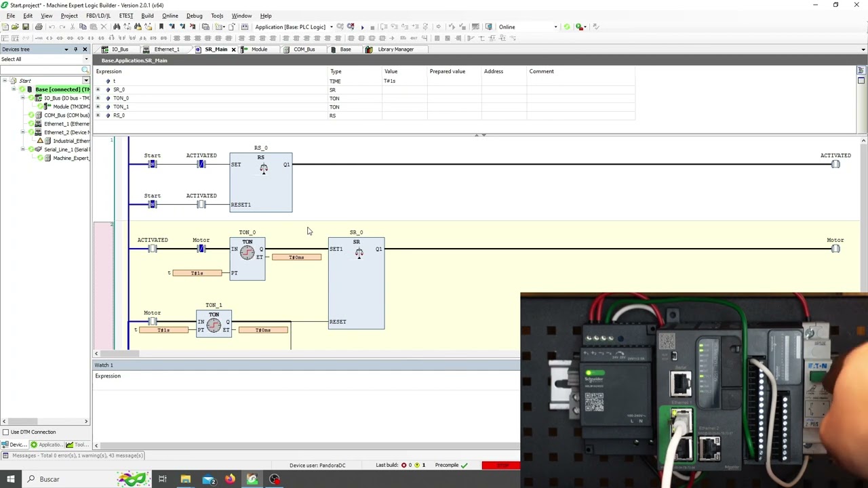
Task: Click the Messages summary bar
Action: pos(73,455)
